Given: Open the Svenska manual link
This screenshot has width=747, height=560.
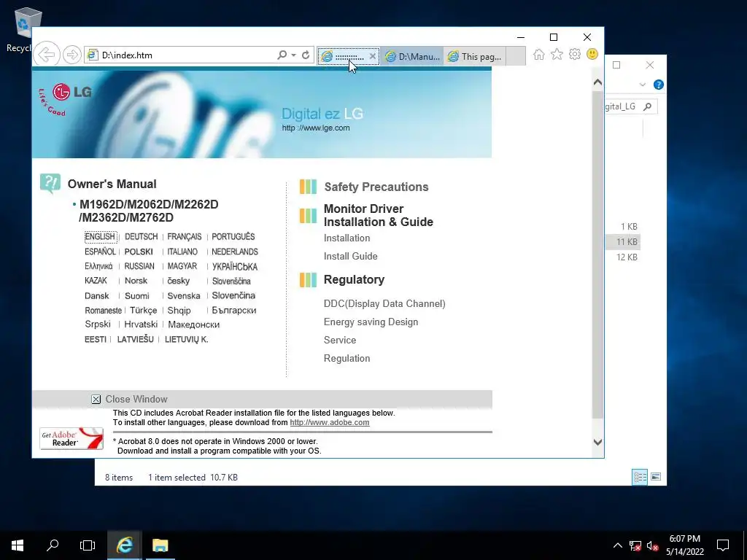Looking at the screenshot, I should pyautogui.click(x=184, y=296).
